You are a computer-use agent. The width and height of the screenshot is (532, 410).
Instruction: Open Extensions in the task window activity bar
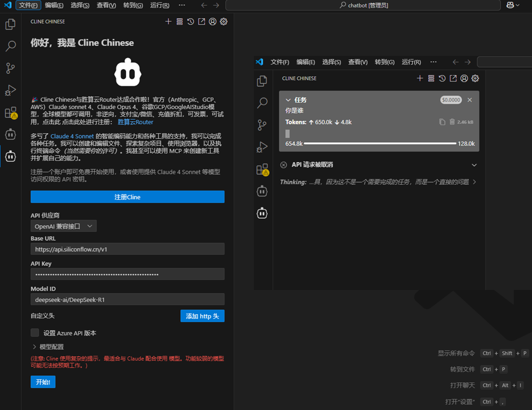pos(262,169)
